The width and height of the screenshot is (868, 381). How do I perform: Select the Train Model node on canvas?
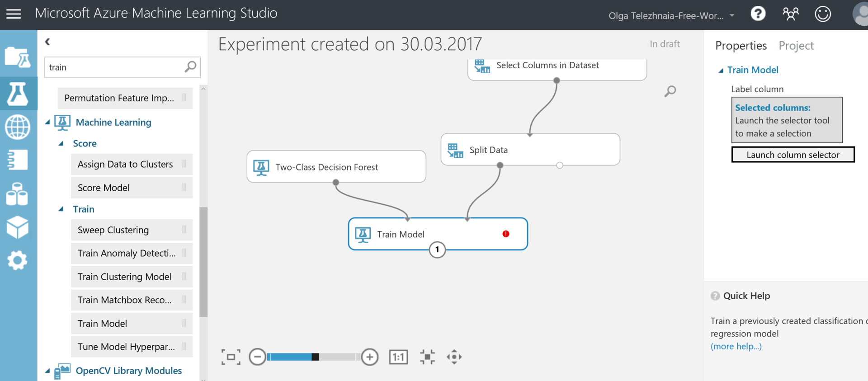438,234
